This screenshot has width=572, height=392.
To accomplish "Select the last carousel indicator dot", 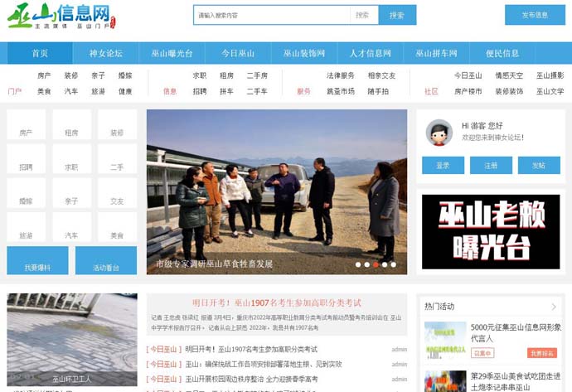I will click(x=393, y=264).
